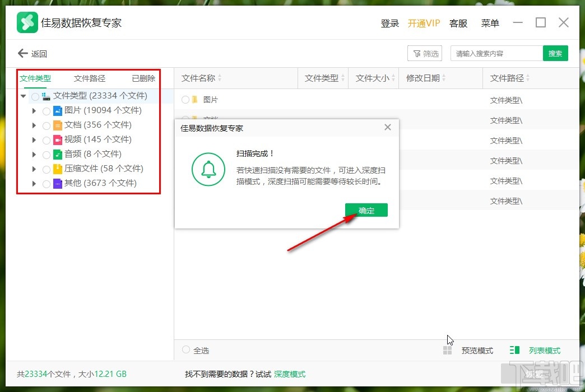Click the Video category icon in tree

58,139
